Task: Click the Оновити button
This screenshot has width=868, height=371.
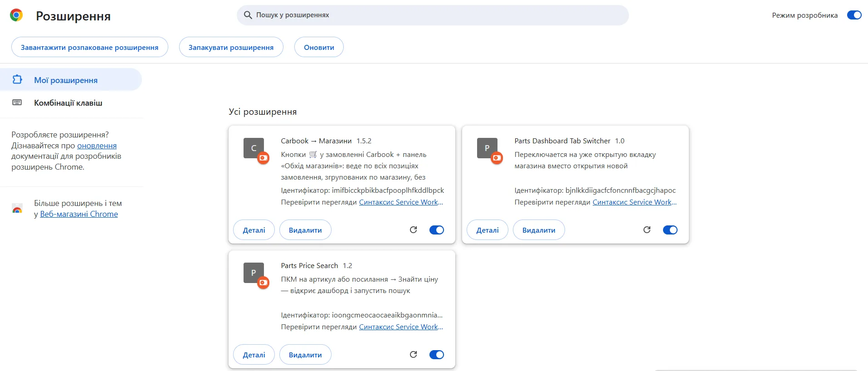Action: coord(319,47)
